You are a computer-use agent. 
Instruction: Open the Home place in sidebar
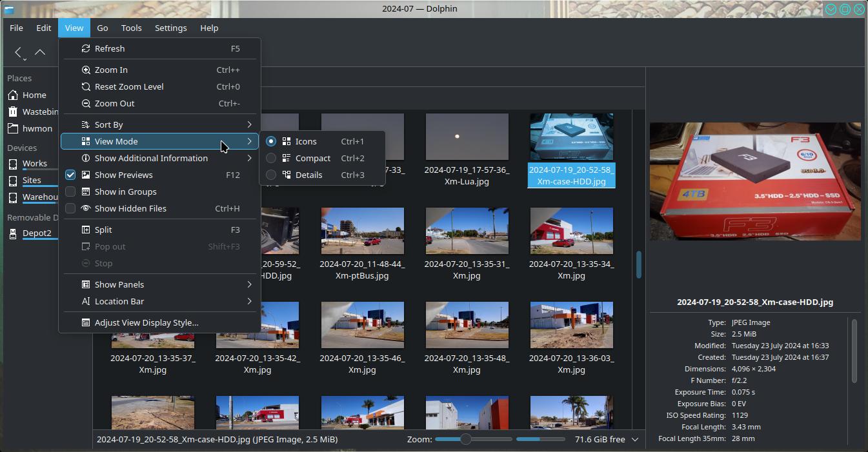[34, 95]
